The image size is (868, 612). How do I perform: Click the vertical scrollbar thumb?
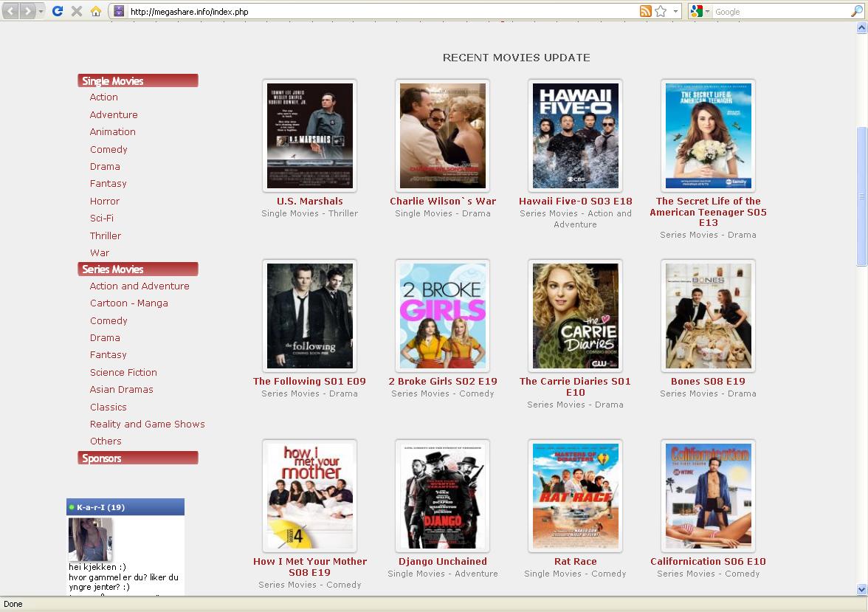pos(861,196)
